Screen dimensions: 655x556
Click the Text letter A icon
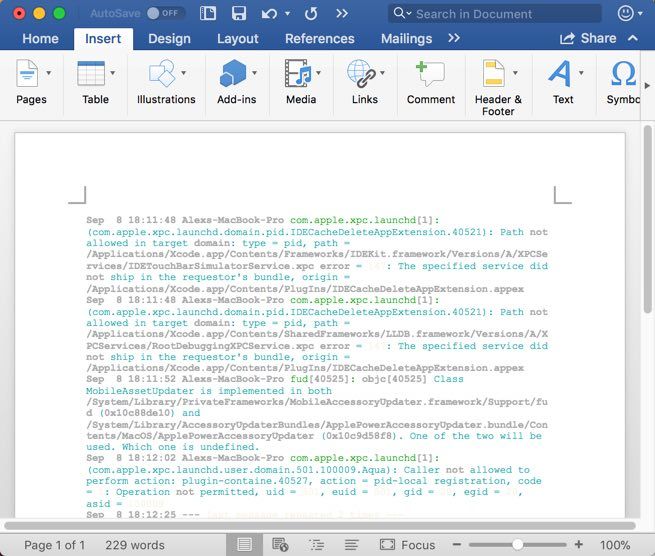coord(560,73)
